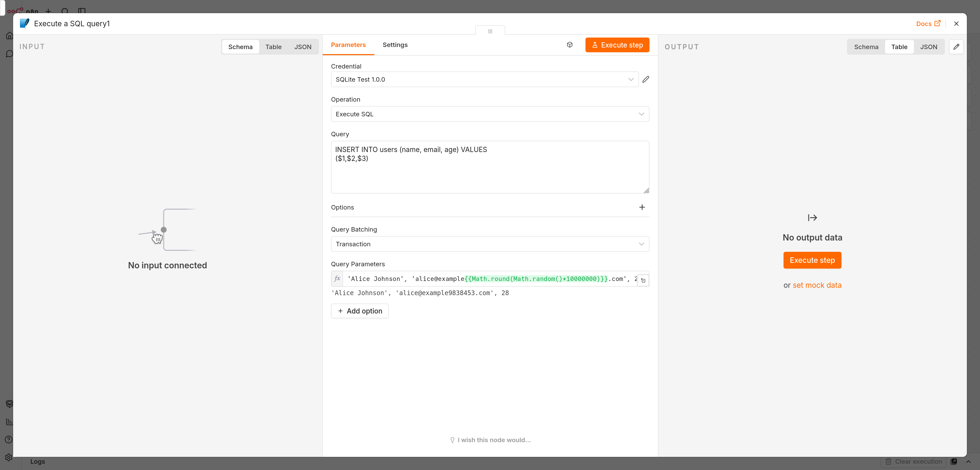Select Input Table view
This screenshot has width=980, height=470.
pos(273,47)
